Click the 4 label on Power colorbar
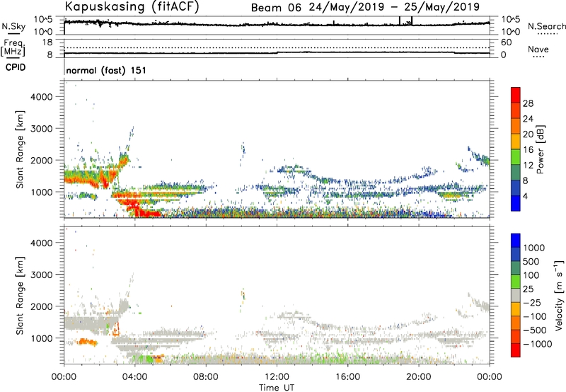 526,197
